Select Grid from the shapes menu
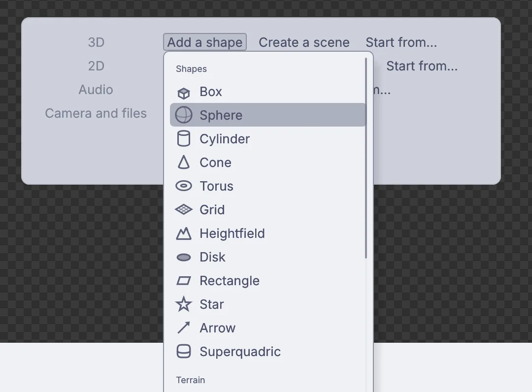This screenshot has width=532, height=392. coord(267,210)
